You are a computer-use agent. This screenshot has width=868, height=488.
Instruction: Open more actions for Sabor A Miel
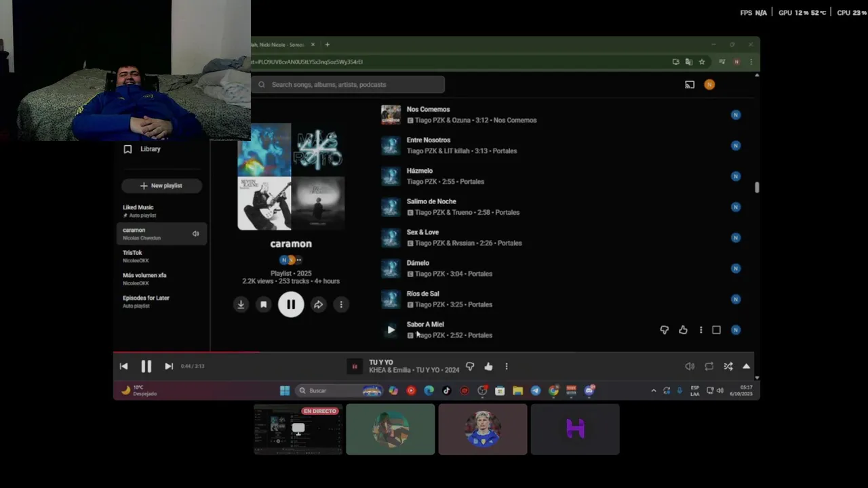tap(701, 330)
